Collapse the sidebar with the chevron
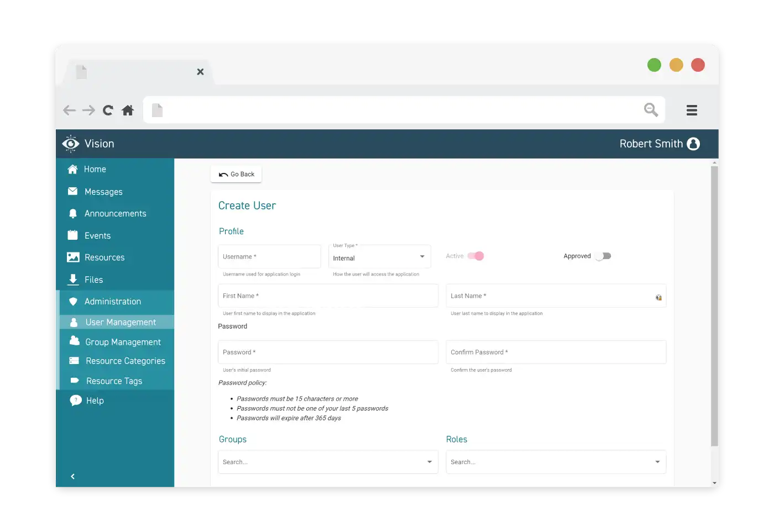Viewport: 774px width, 532px height. [x=72, y=476]
